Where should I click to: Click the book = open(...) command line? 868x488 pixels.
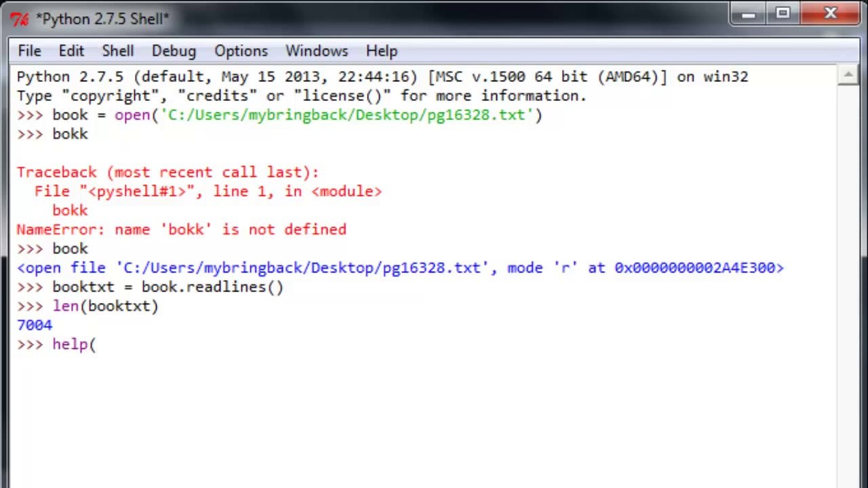point(279,115)
